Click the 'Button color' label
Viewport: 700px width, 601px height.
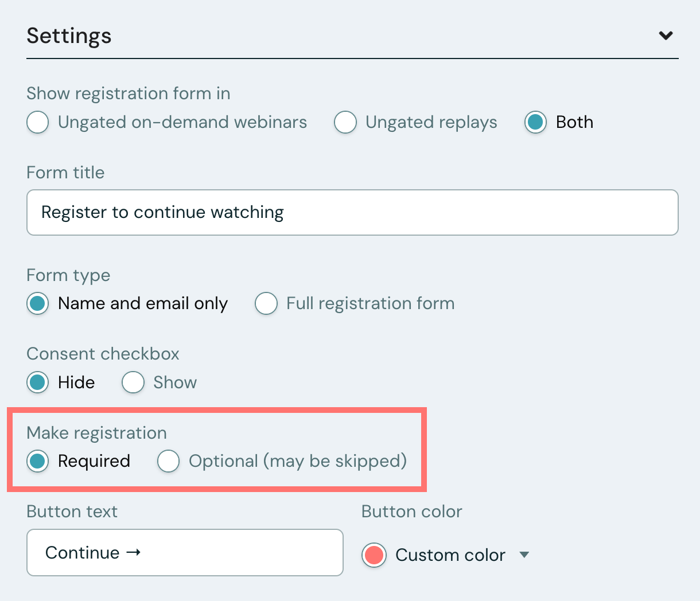coord(411,511)
